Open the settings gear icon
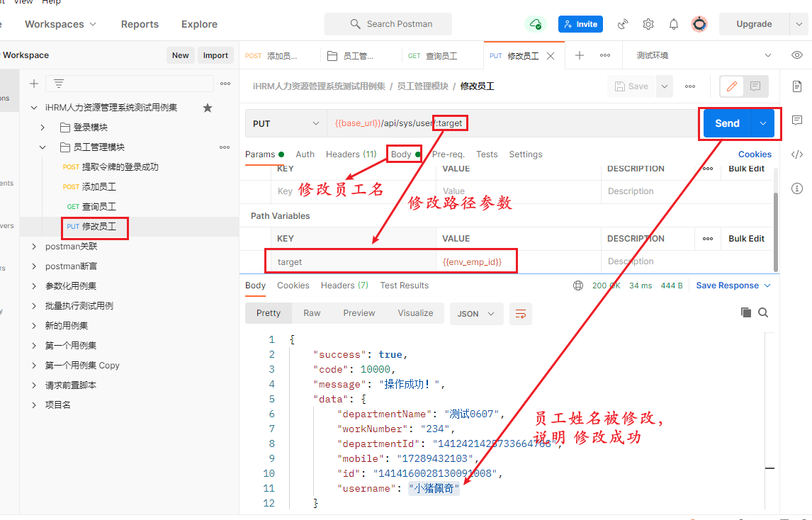Viewport: 812px width, 520px height. pyautogui.click(x=648, y=24)
